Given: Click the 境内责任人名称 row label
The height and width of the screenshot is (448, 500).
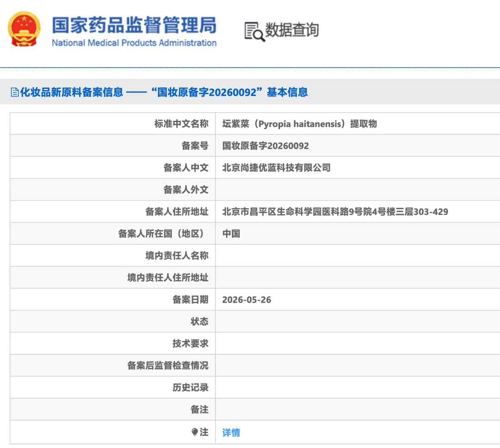Looking at the screenshot, I should [x=177, y=256].
